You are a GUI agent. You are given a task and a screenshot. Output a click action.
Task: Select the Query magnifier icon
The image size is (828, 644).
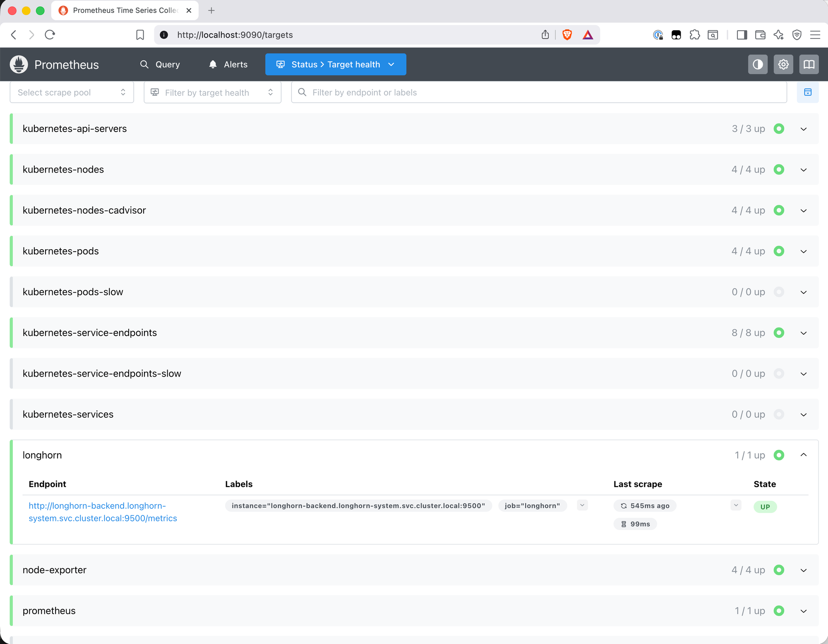(x=144, y=64)
